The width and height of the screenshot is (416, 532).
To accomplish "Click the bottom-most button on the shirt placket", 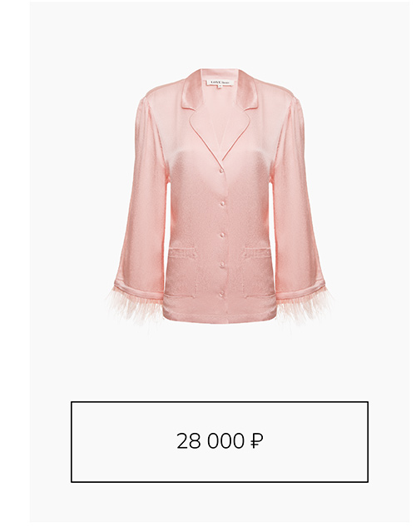I will [x=222, y=293].
